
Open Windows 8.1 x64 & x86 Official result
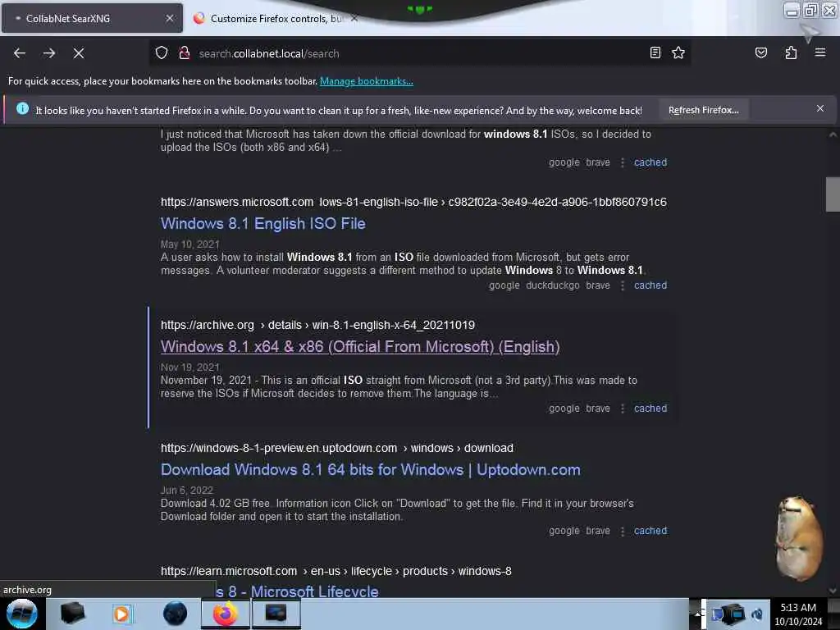click(360, 347)
